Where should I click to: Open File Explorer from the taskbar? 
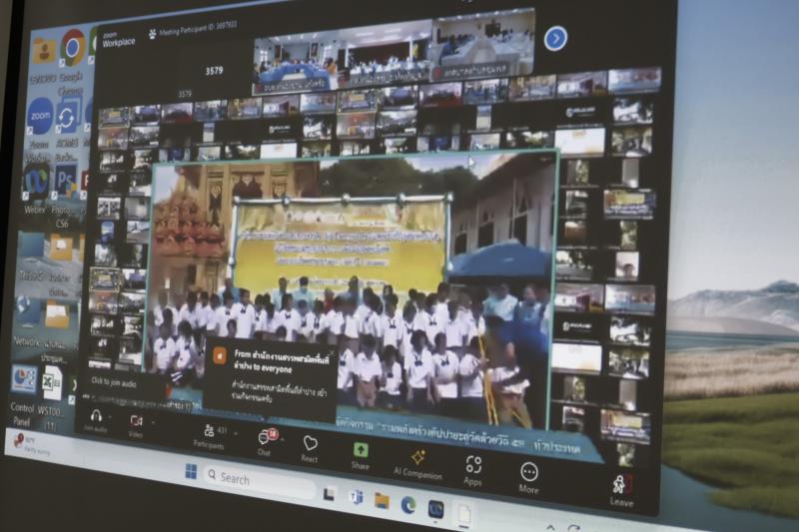(x=382, y=501)
